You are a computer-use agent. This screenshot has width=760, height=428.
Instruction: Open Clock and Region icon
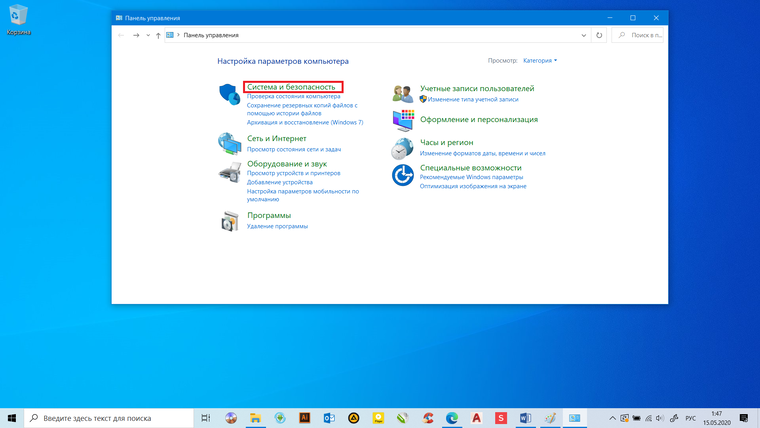click(402, 148)
